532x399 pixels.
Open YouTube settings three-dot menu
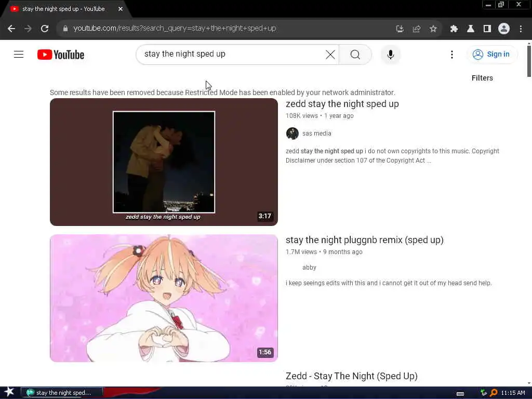tap(451, 54)
